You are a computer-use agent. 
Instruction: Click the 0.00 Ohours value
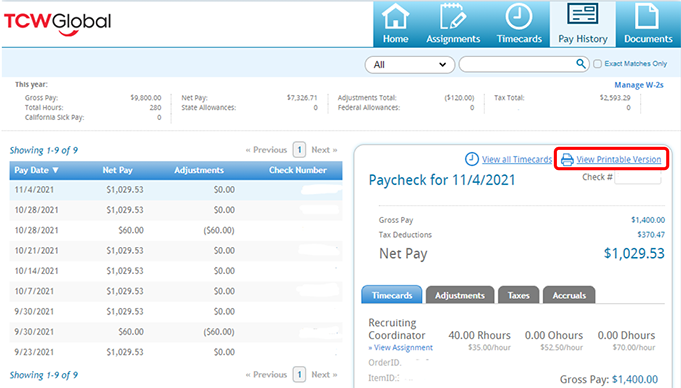(x=554, y=335)
